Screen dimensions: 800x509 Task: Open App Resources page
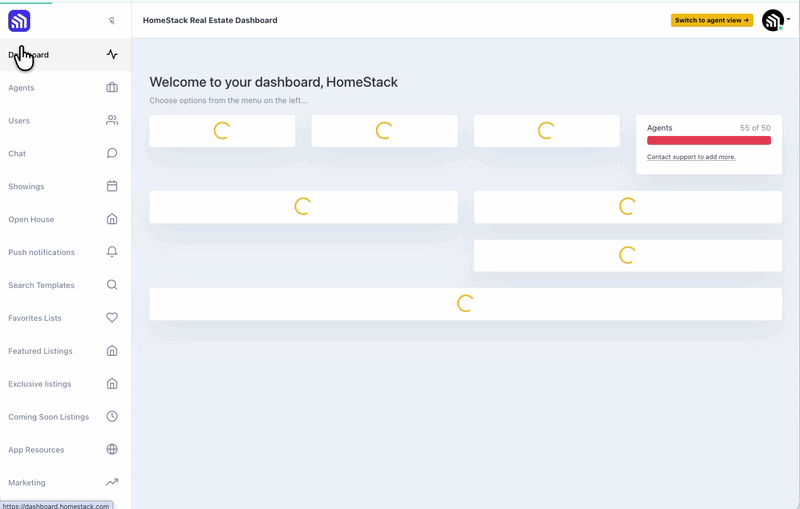[x=65, y=449]
